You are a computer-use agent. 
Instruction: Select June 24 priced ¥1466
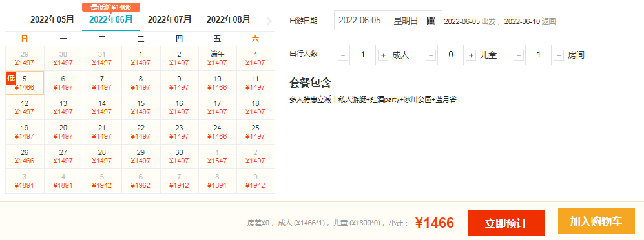pyautogui.click(x=217, y=132)
